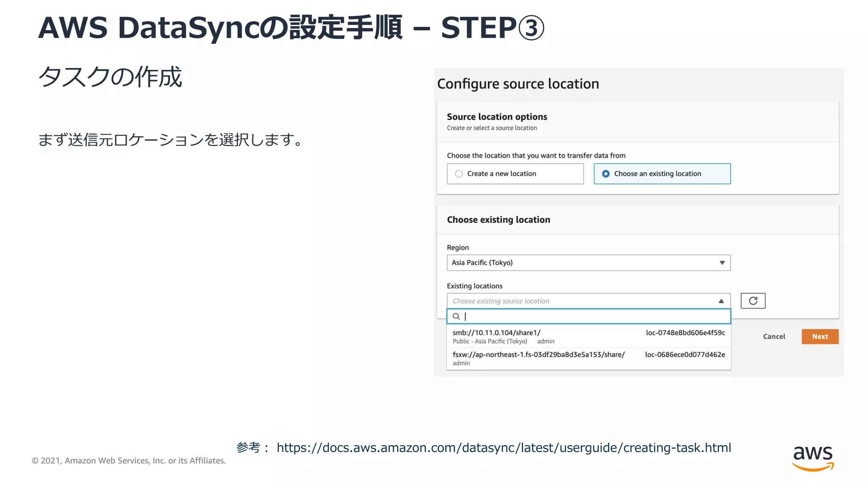Click the タスクの作成 subtitle
The width and height of the screenshot is (868, 488).
point(110,77)
